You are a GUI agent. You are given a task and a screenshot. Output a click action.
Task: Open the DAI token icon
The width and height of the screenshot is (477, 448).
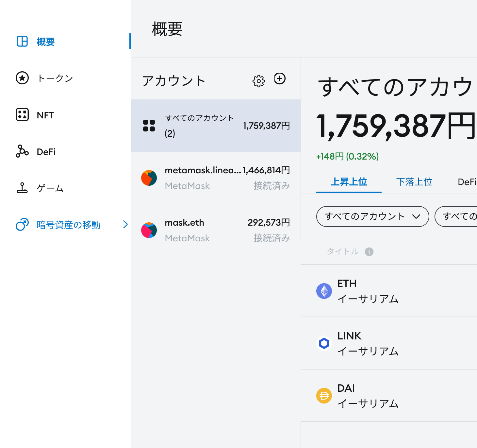click(x=324, y=395)
